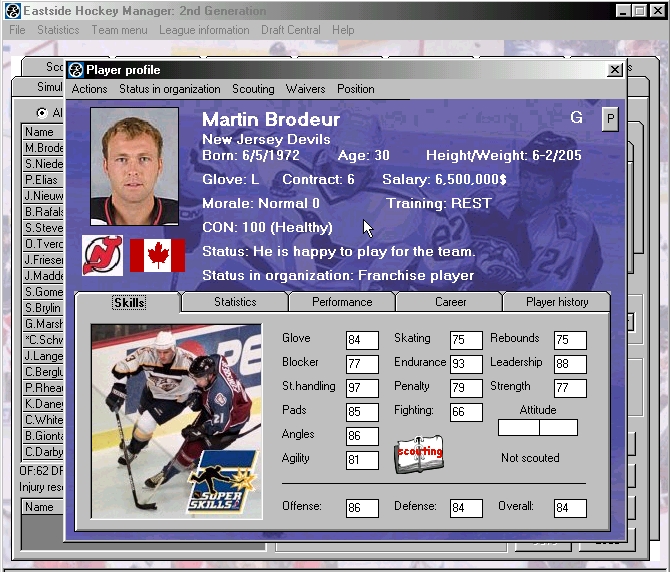670x572 pixels.
Task: Open the Team menu
Action: [119, 30]
